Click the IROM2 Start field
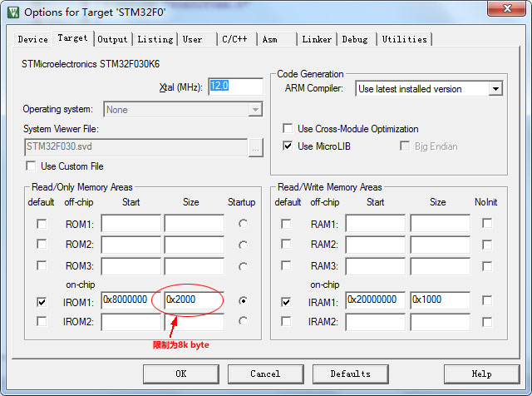 pos(131,322)
